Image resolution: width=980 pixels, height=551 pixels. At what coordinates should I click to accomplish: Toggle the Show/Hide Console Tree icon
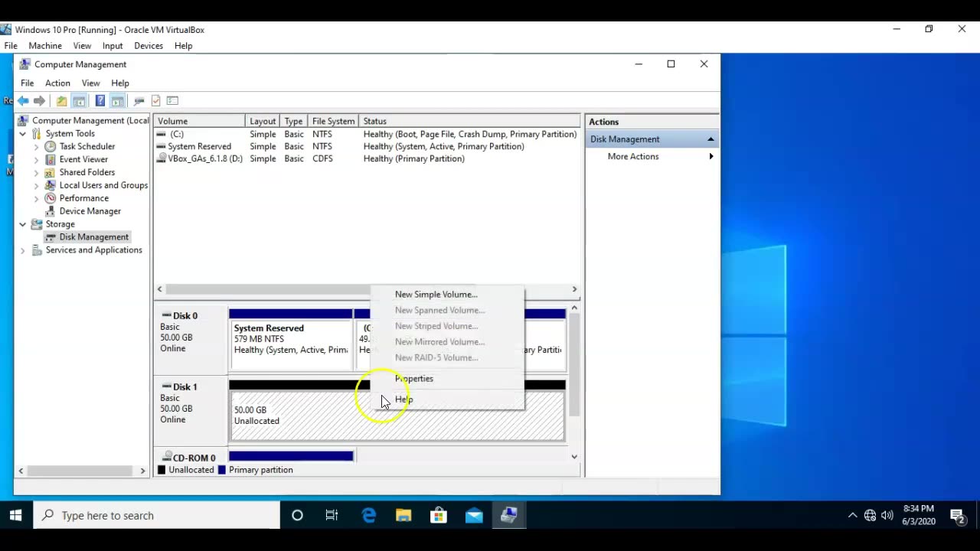pos(79,101)
